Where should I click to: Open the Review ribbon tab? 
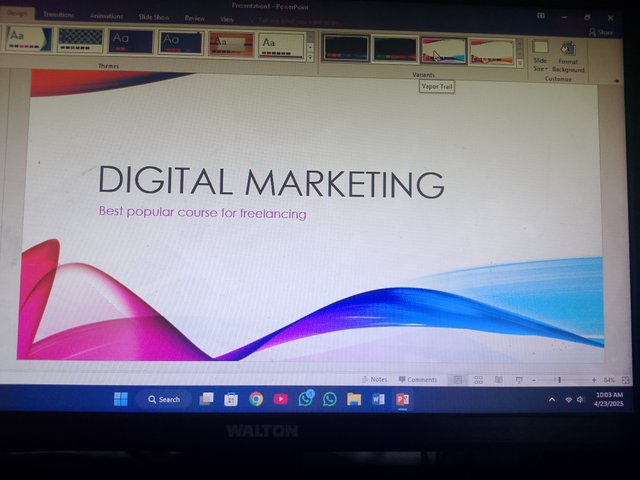194,18
